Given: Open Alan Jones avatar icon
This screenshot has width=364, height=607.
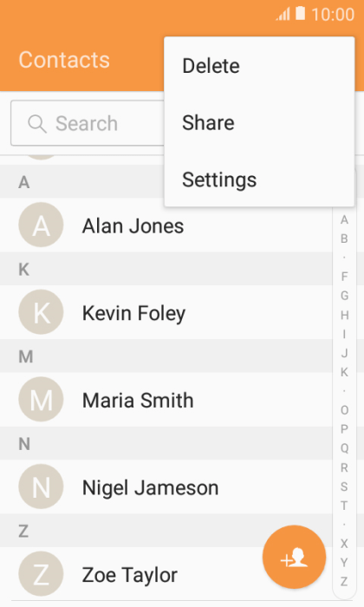Looking at the screenshot, I should click(41, 225).
